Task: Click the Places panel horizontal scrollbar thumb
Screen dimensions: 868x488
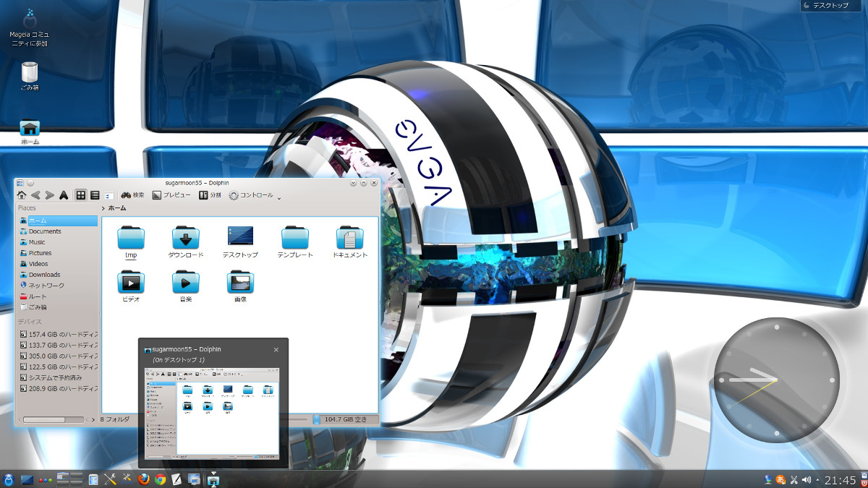Action: (x=43, y=419)
